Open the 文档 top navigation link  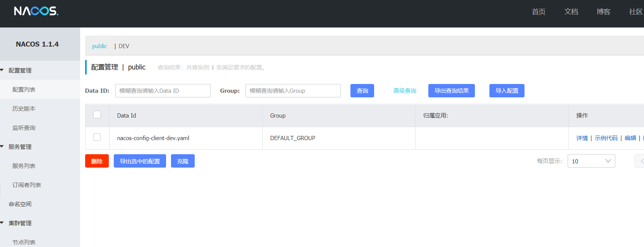pos(571,12)
